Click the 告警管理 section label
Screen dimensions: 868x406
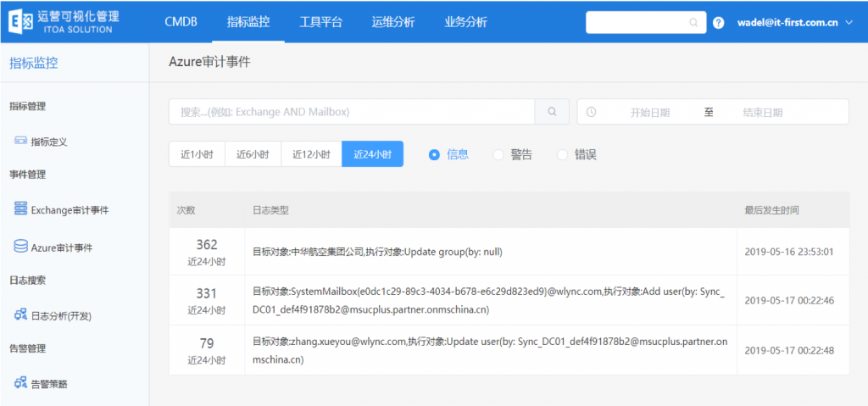28,348
